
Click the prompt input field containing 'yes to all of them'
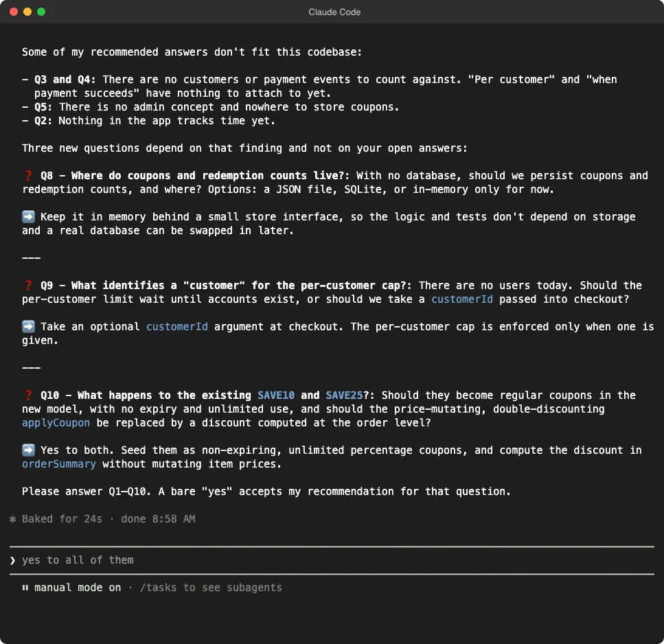pyautogui.click(x=332, y=560)
